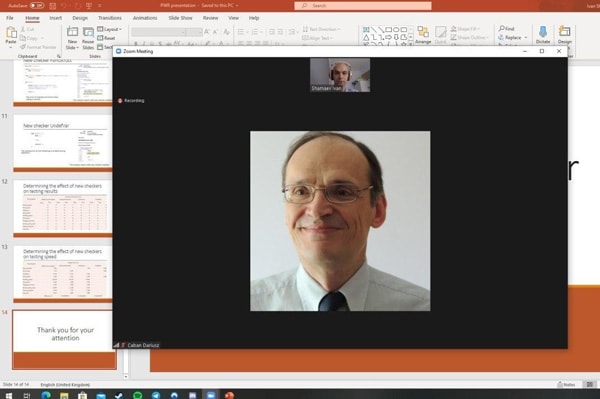600x399 pixels.
Task: Select slide 12 thumbnail about testing results
Action: click(x=63, y=207)
